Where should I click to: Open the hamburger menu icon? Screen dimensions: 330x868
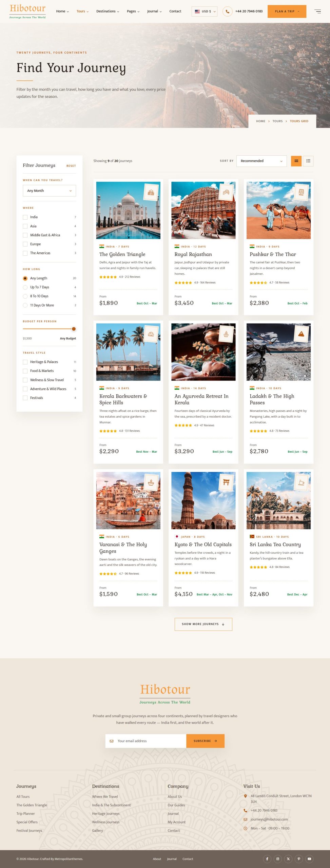pos(317,11)
